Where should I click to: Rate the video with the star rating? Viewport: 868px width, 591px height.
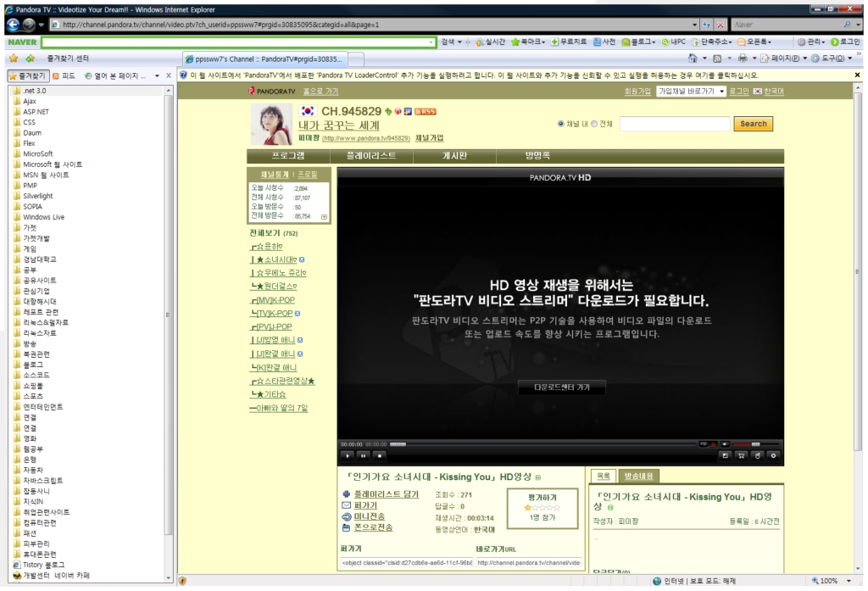pyautogui.click(x=542, y=507)
